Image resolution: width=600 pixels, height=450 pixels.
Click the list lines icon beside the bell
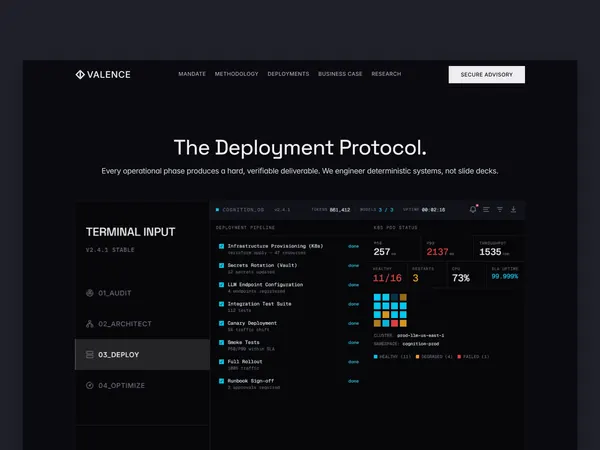[486, 209]
